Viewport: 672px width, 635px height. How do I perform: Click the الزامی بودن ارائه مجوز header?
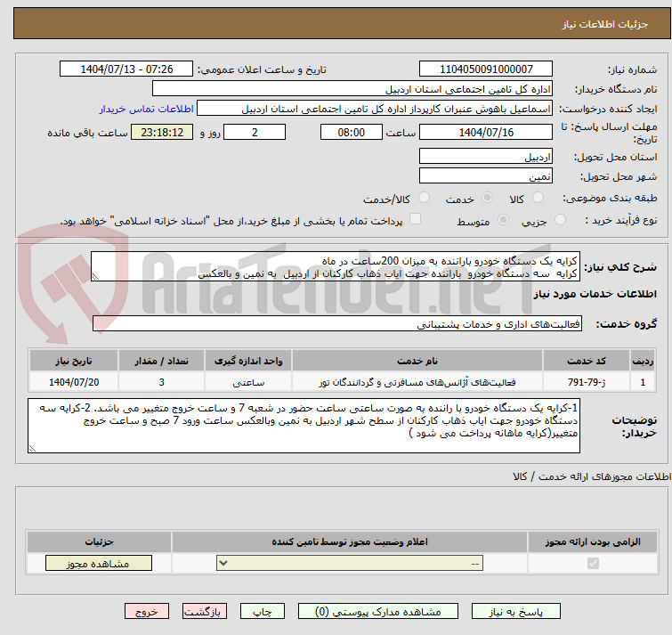coord(593,542)
